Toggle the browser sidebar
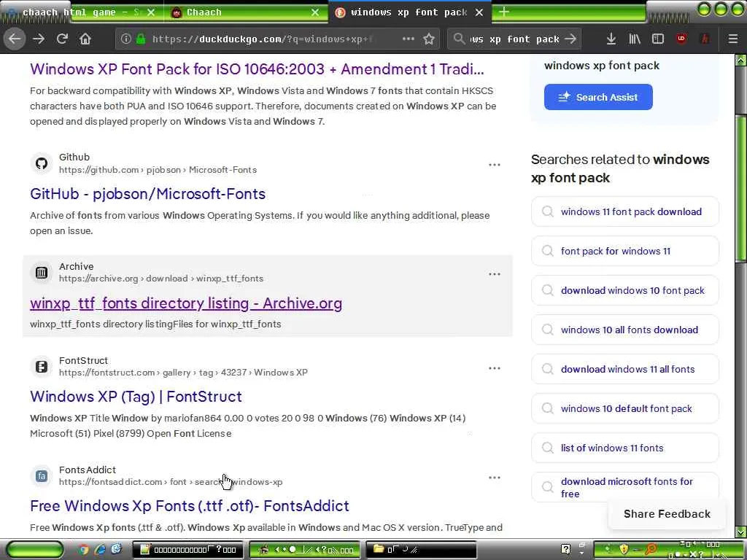Image resolution: width=747 pixels, height=560 pixels. coord(657,39)
